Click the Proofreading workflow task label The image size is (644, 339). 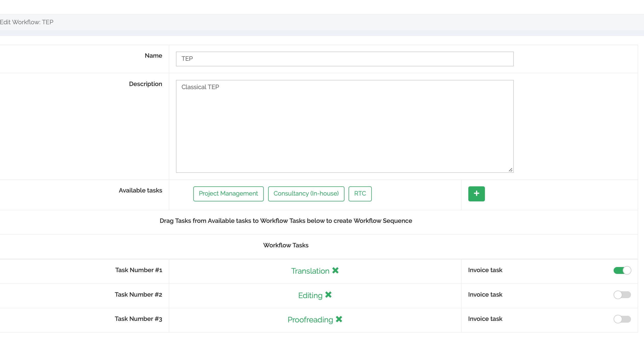click(310, 320)
